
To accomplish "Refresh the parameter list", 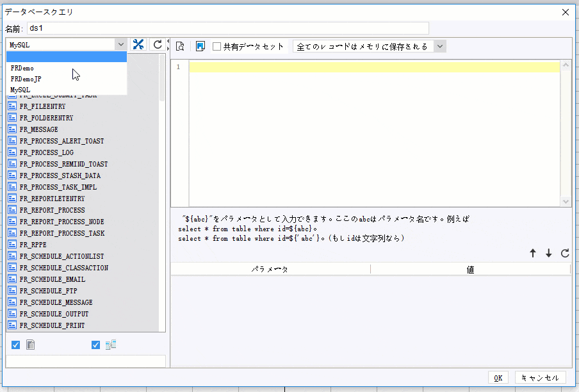I will tap(565, 253).
